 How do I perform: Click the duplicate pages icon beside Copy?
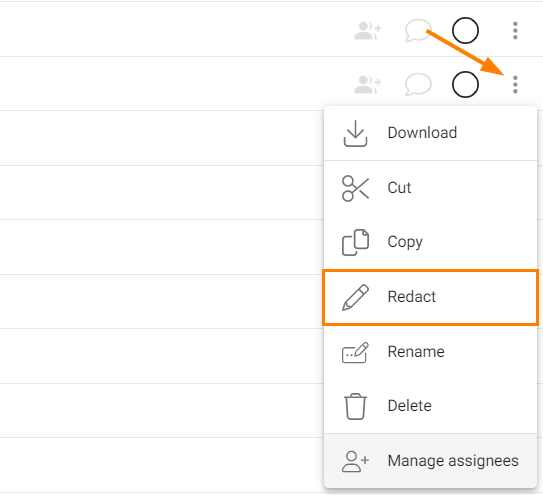[x=355, y=242]
